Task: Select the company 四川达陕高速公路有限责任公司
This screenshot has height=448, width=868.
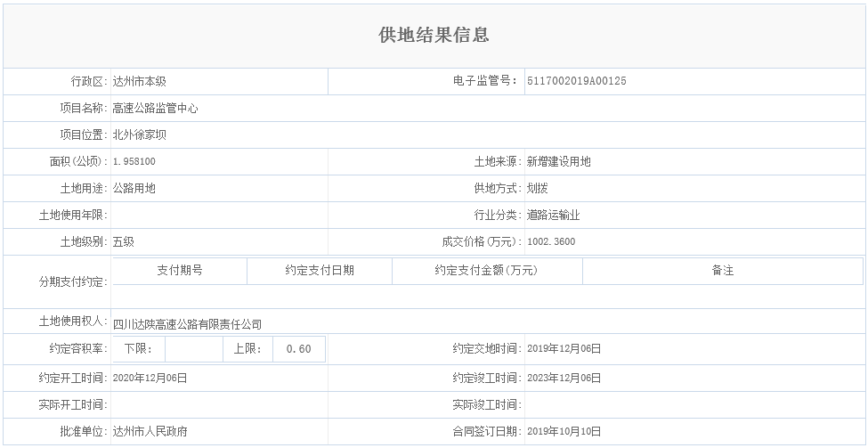Action: click(187, 324)
